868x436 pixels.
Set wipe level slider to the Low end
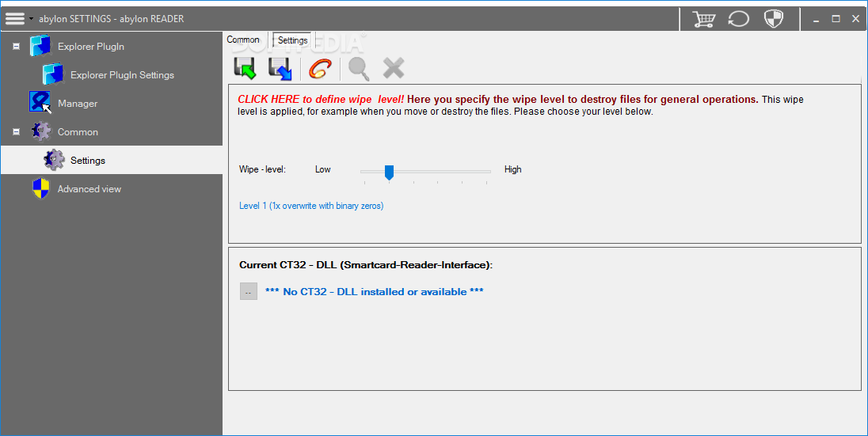click(x=365, y=172)
